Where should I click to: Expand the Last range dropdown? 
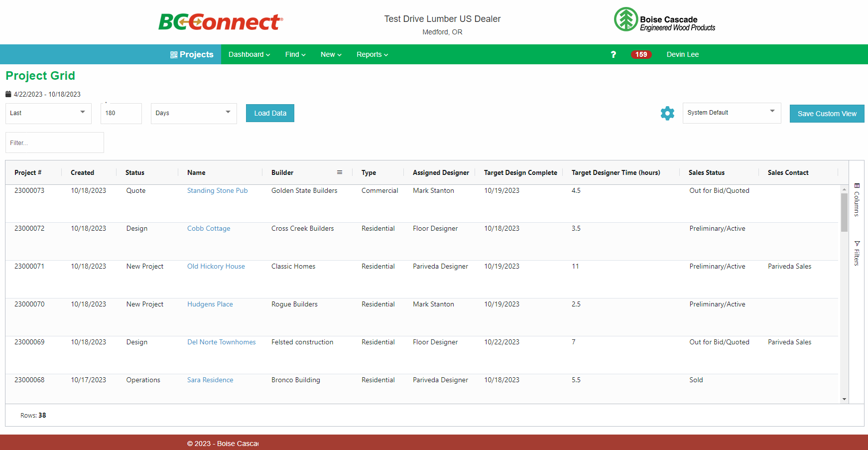click(48, 113)
